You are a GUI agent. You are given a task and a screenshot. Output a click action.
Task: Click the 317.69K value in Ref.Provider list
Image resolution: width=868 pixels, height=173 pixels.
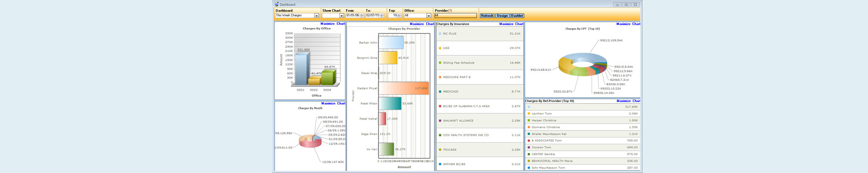click(631, 107)
